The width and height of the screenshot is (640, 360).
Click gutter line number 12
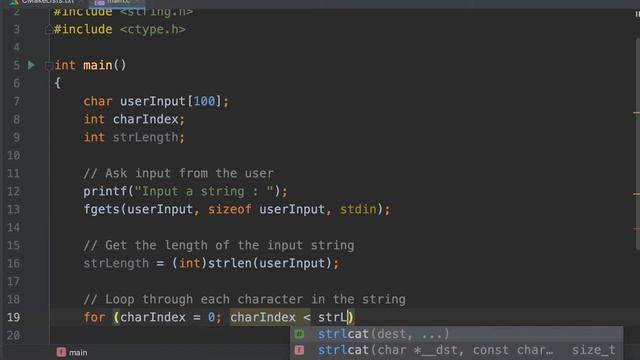coord(13,191)
